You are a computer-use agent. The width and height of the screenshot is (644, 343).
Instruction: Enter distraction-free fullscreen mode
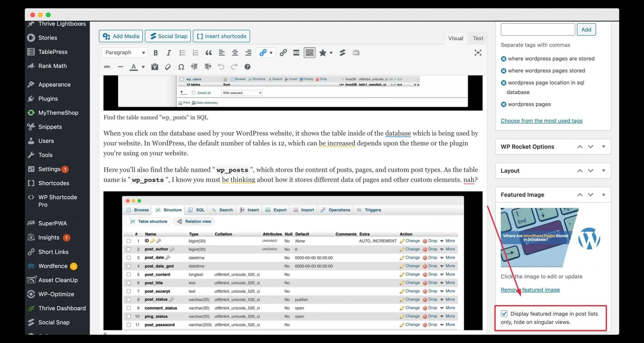click(x=478, y=53)
